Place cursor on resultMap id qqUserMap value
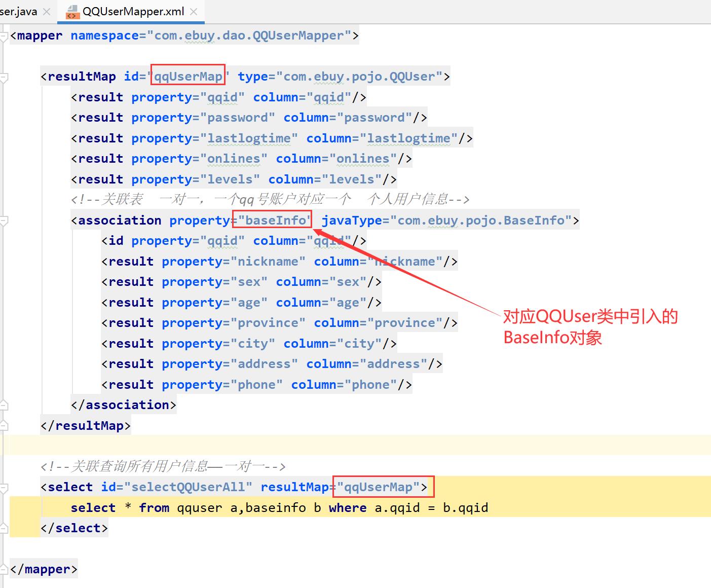711x588 pixels. (x=188, y=77)
